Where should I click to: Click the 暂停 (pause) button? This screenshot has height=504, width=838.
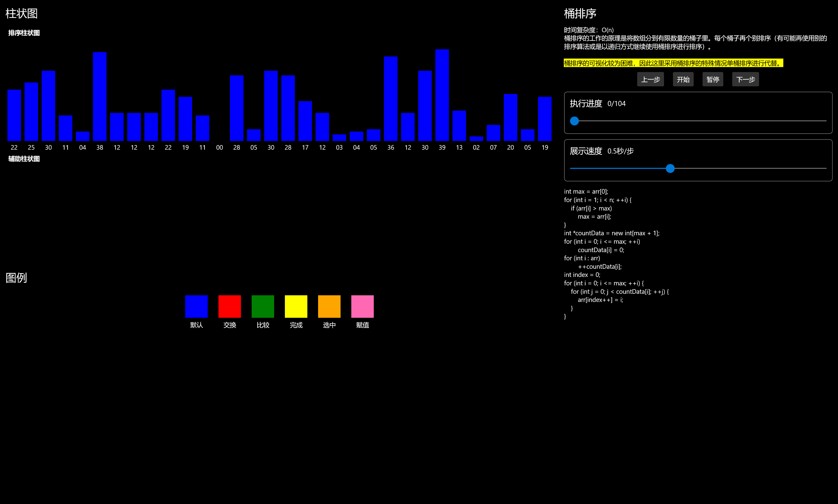click(713, 79)
